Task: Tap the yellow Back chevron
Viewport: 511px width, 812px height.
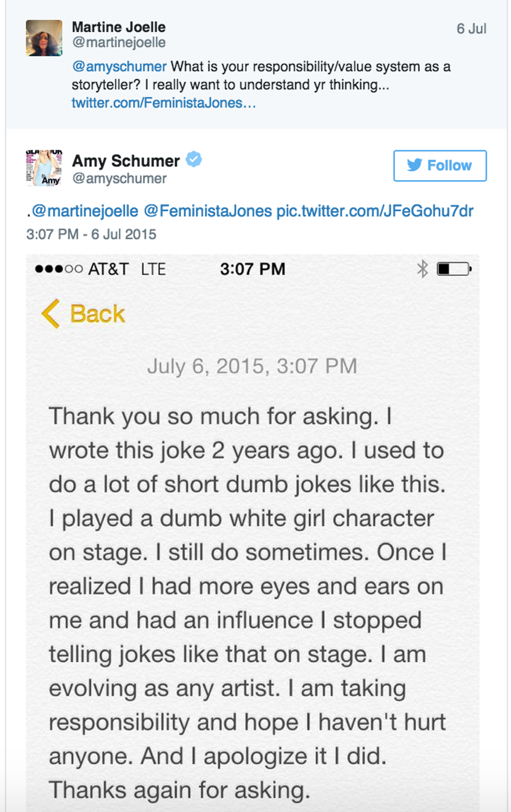Action: pyautogui.click(x=51, y=314)
